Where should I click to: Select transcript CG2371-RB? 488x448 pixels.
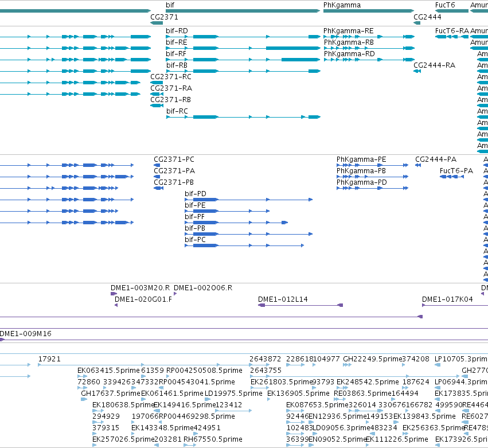tap(157, 106)
